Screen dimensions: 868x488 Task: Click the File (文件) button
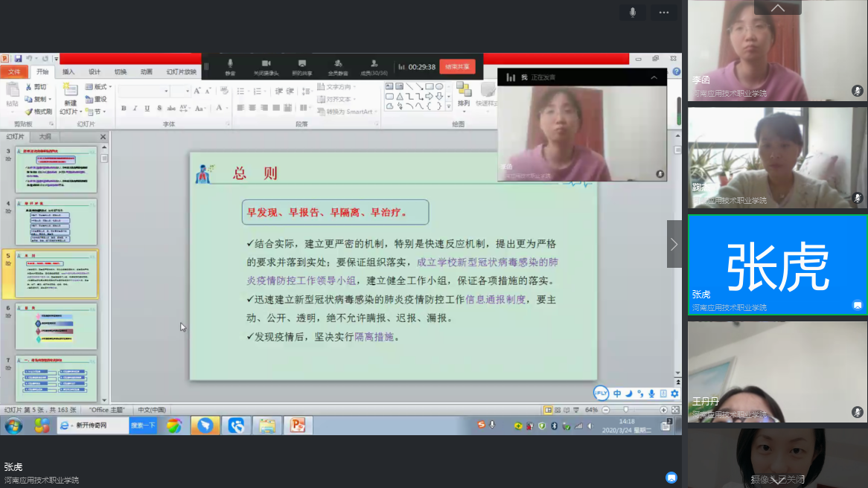click(x=14, y=72)
